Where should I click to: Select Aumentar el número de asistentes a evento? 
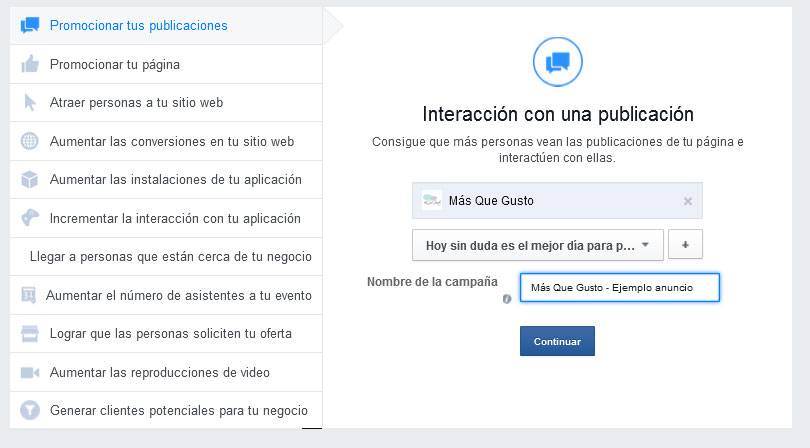tap(166, 295)
